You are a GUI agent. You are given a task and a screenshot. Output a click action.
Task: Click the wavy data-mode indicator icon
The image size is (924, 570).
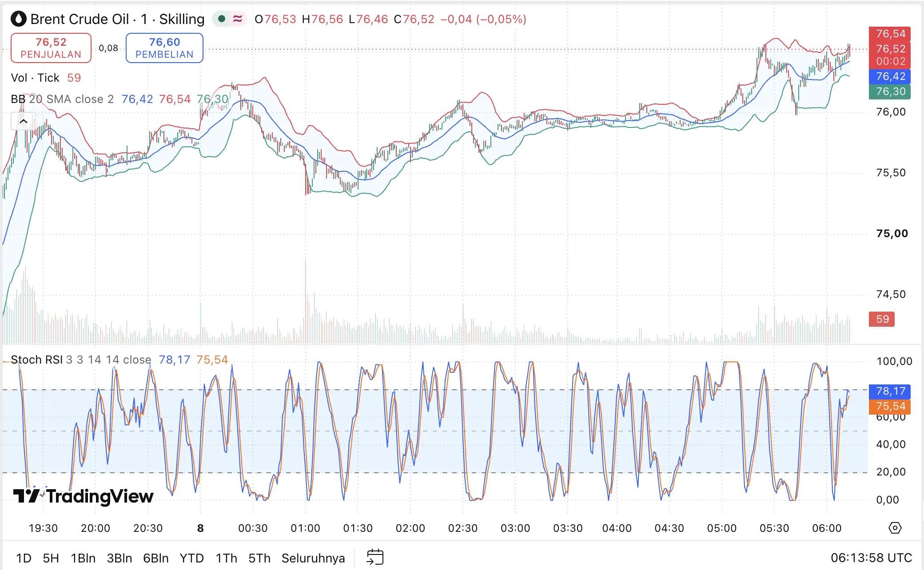pyautogui.click(x=238, y=19)
